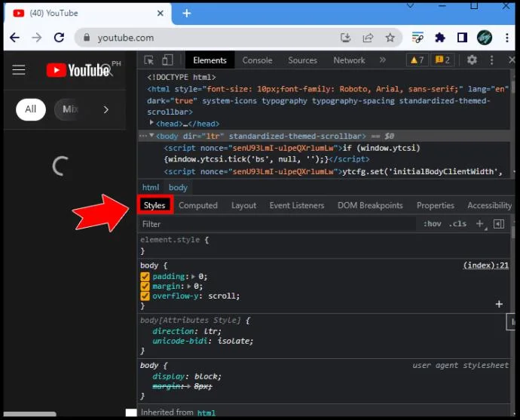This screenshot has height=420, width=520.
Task: Bookmark this page with the star icon
Action: click(x=390, y=38)
